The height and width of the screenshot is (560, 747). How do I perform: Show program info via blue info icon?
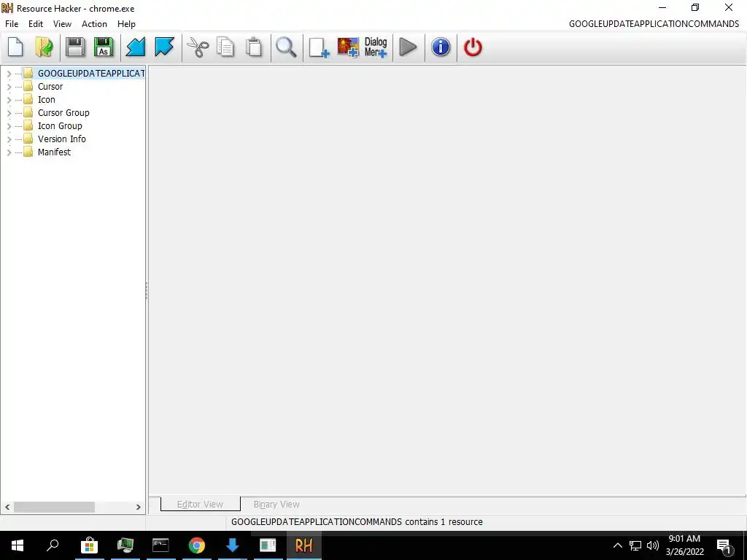coord(441,47)
